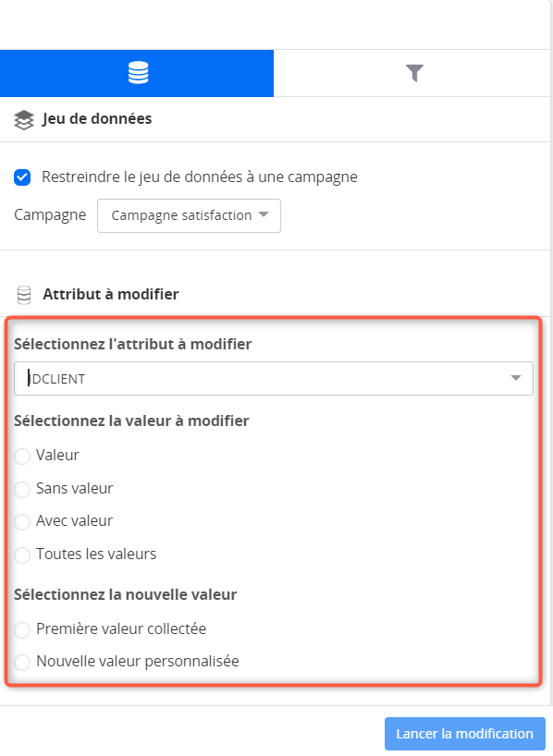Click the Jeu de données section header
The image size is (553, 756).
(x=97, y=118)
